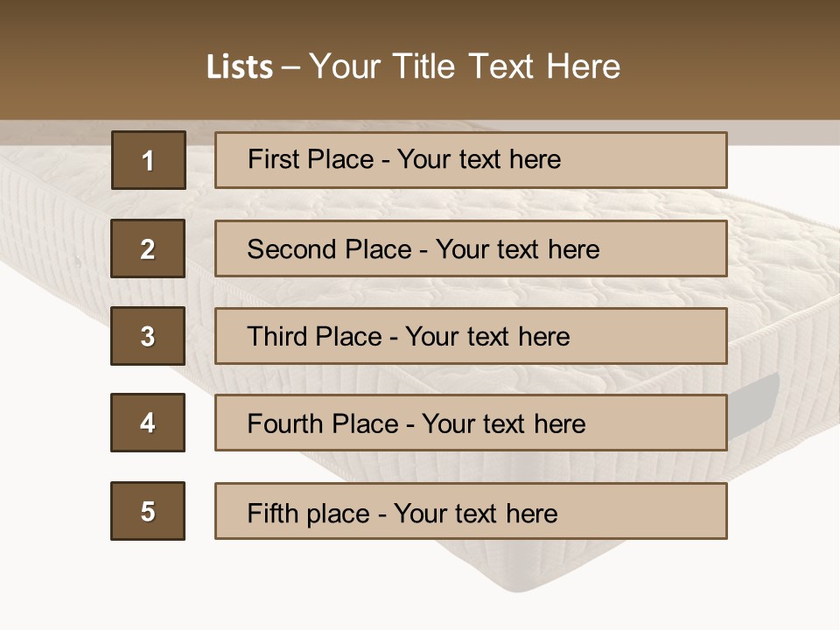Select the Third Place text bar
Screen dimensions: 840x630
(471, 336)
